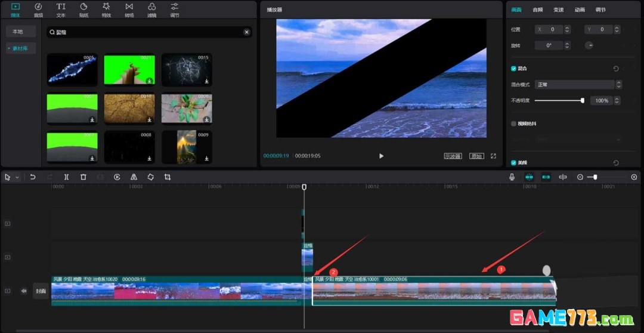Toggle the 混合 blend checkbox
Screen dimensions: 644x333
pyautogui.click(x=513, y=69)
